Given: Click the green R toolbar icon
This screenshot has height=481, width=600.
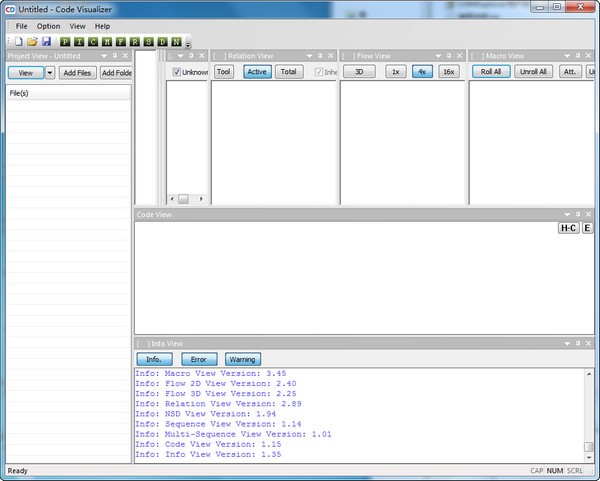Looking at the screenshot, I should point(135,41).
